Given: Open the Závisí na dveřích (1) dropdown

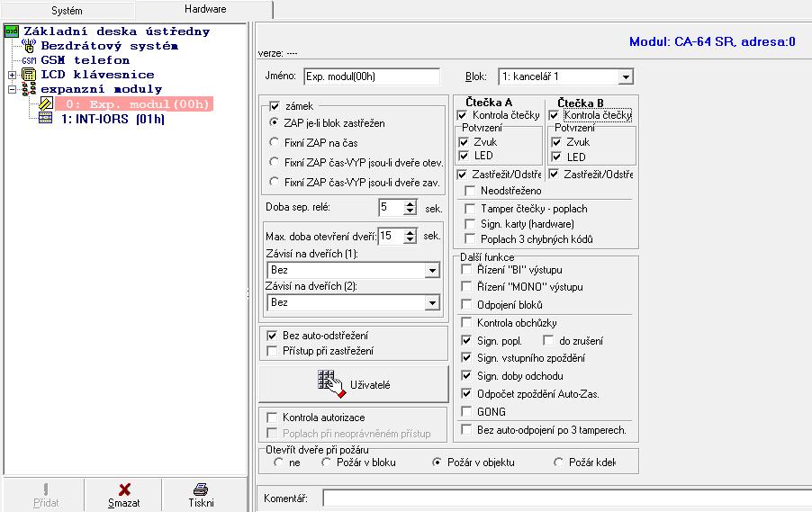Looking at the screenshot, I should (432, 270).
